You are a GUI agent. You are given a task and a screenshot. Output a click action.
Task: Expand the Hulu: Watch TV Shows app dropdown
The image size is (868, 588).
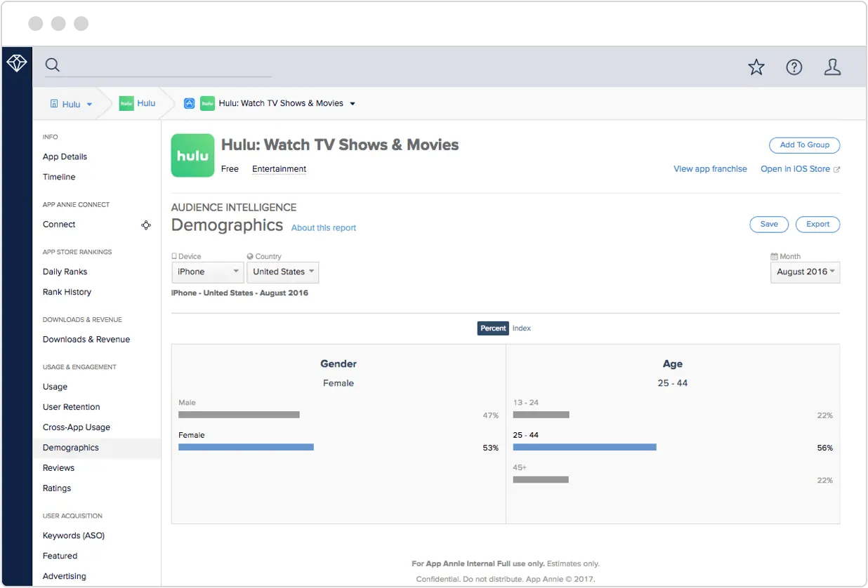(x=353, y=104)
